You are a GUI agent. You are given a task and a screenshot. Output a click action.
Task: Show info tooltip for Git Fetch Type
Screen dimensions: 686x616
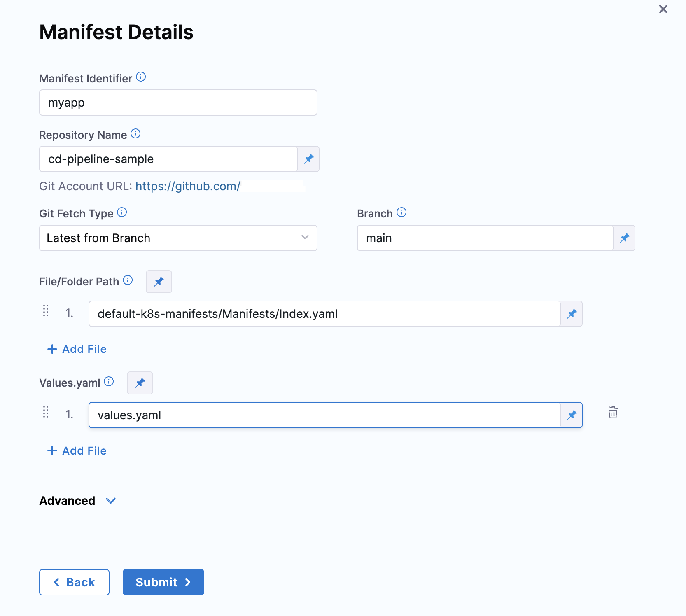click(122, 212)
